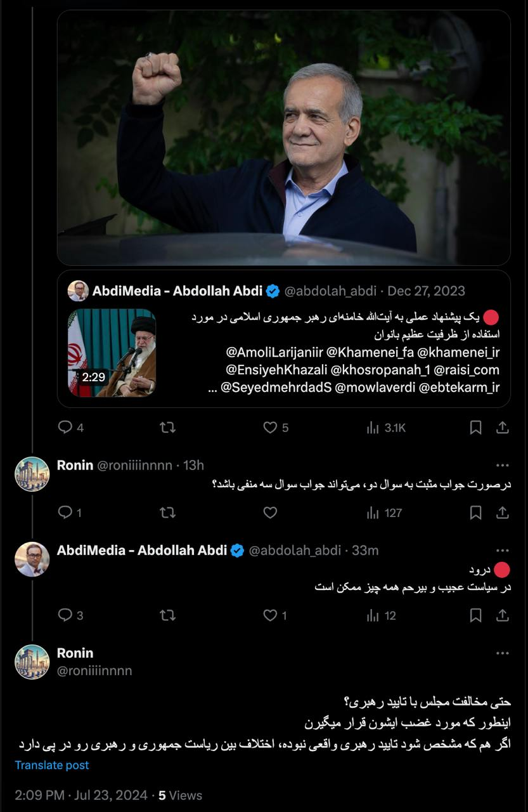Open more options on Ronin's 13h reply
The image size is (528, 812).
click(503, 466)
